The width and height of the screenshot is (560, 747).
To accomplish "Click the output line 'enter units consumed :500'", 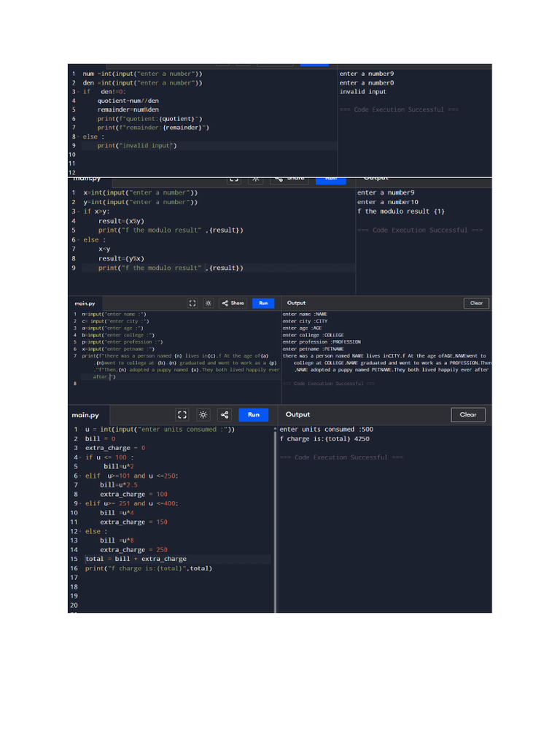I will pyautogui.click(x=327, y=429).
